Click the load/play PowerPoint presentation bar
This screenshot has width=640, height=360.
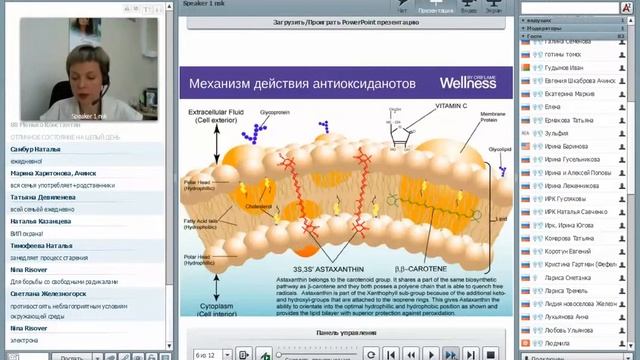[x=346, y=22]
